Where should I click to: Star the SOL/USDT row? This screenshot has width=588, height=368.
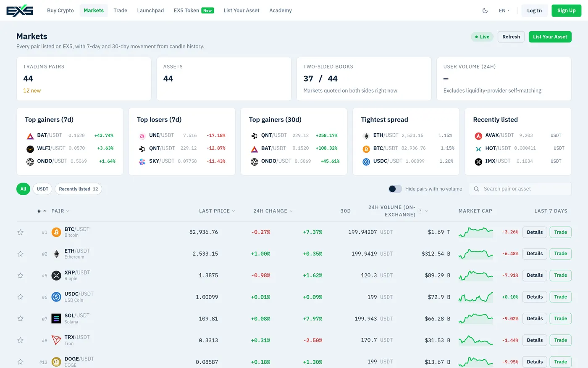(20, 319)
